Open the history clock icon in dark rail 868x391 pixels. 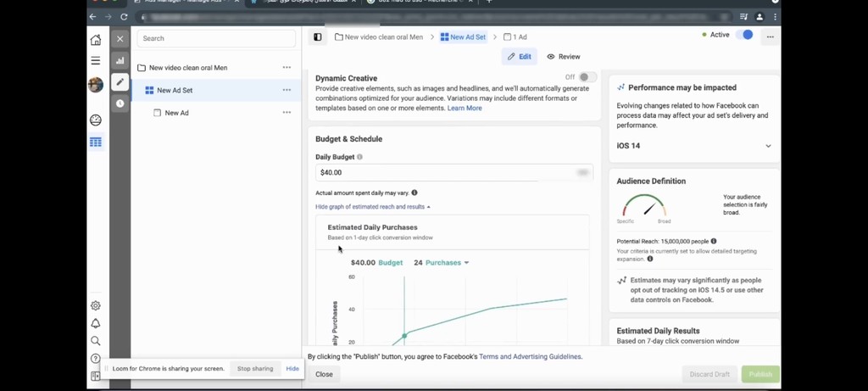pyautogui.click(x=120, y=103)
